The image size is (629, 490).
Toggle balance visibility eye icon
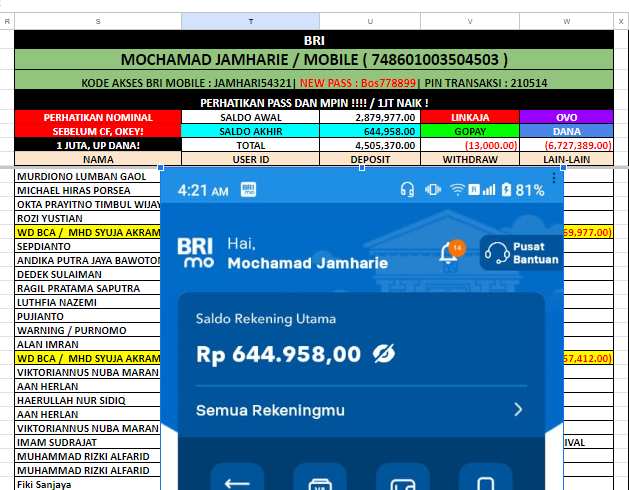point(383,354)
